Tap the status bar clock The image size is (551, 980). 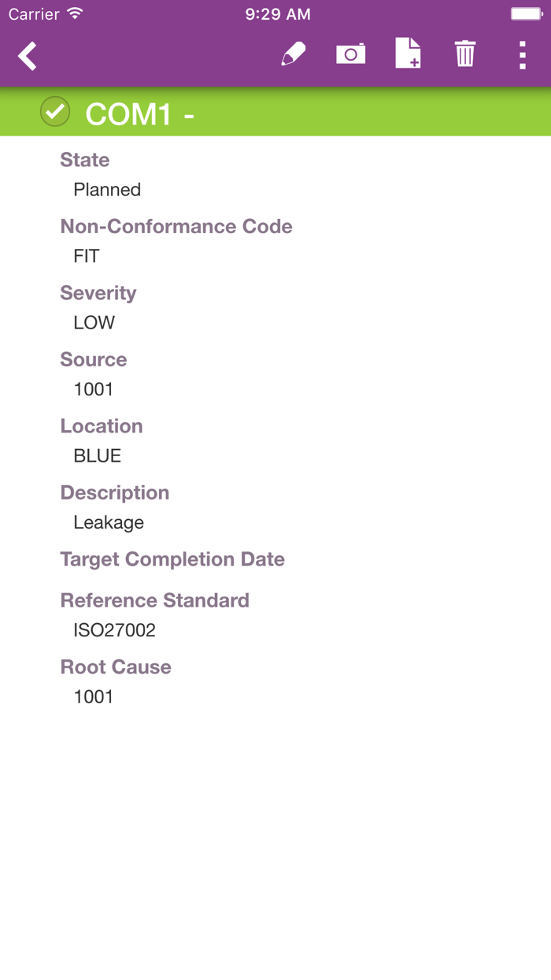click(x=277, y=14)
